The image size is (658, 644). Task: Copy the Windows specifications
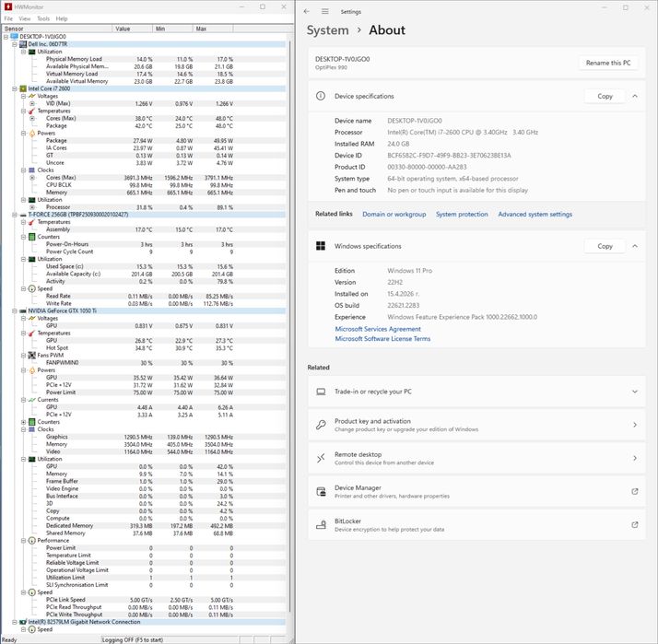coord(605,246)
